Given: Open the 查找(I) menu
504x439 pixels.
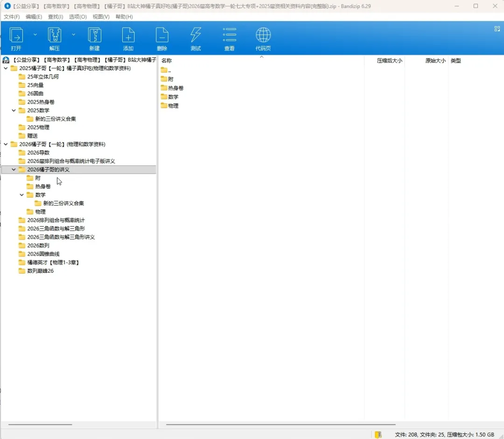Looking at the screenshot, I should [x=56, y=17].
